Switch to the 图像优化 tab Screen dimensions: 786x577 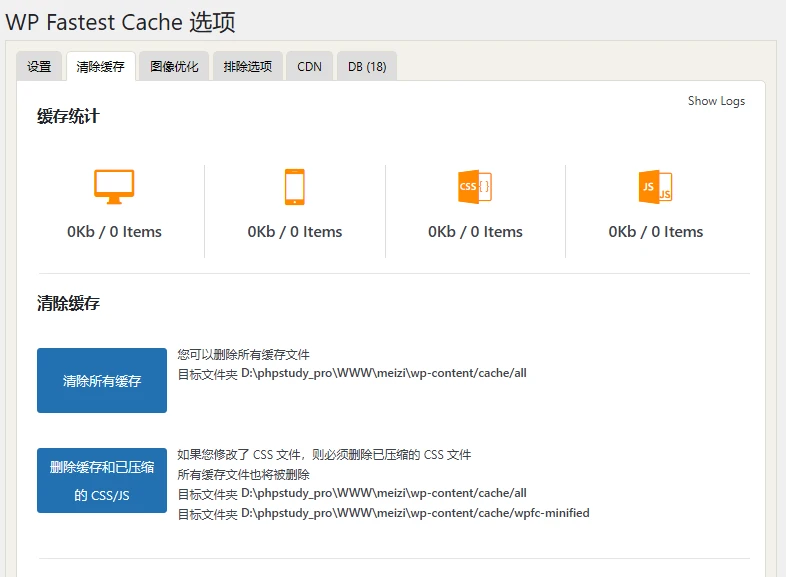click(x=174, y=66)
